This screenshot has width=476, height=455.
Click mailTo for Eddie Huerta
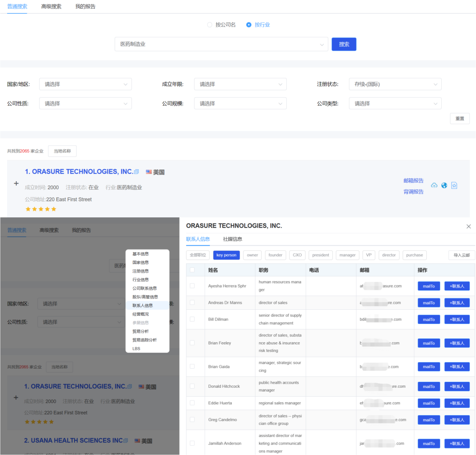(429, 403)
